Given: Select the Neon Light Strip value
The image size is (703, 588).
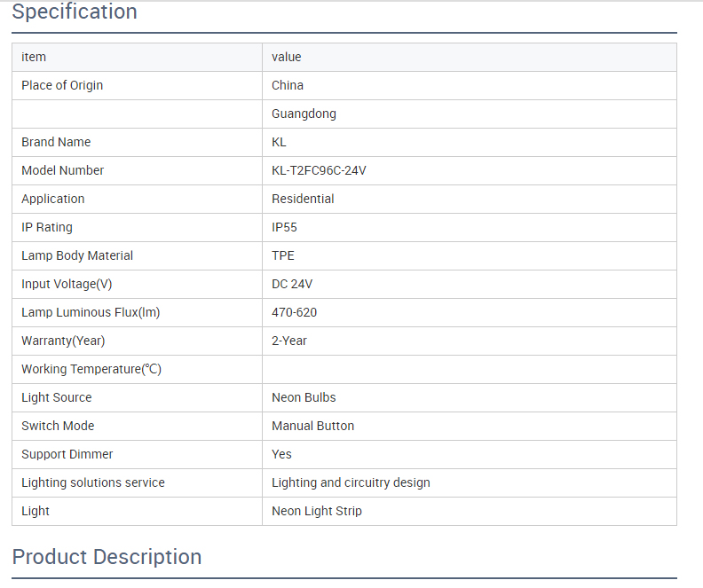Looking at the screenshot, I should [317, 511].
